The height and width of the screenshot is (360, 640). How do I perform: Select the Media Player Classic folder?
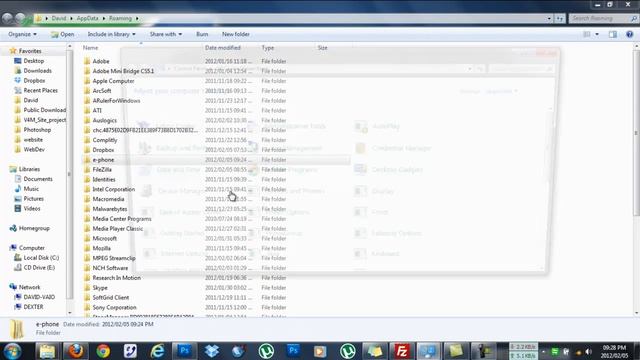coord(118,229)
